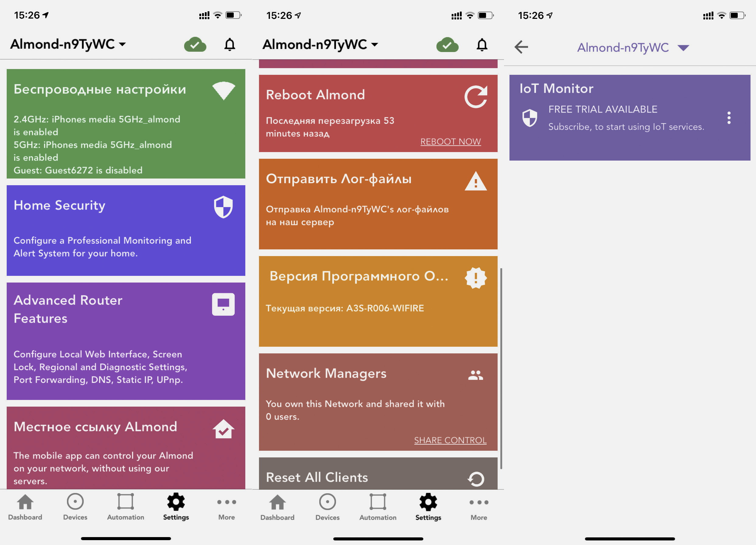Tap the Network Managers people icon
756x545 pixels.
pyautogui.click(x=475, y=374)
